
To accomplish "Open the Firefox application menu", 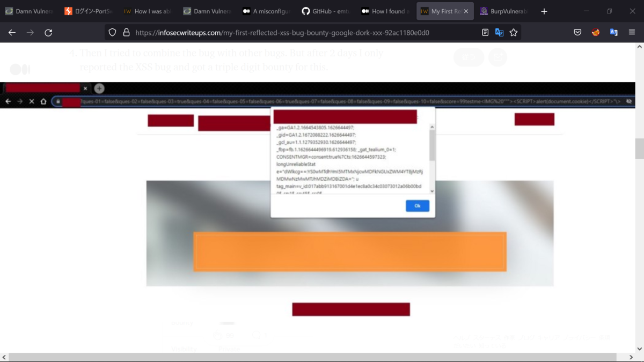I will (x=632, y=32).
